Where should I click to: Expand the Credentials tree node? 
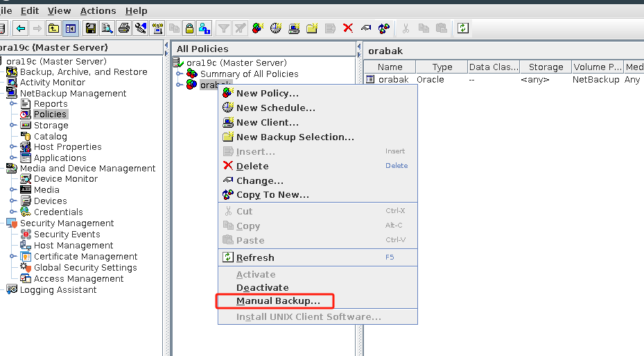(12, 212)
